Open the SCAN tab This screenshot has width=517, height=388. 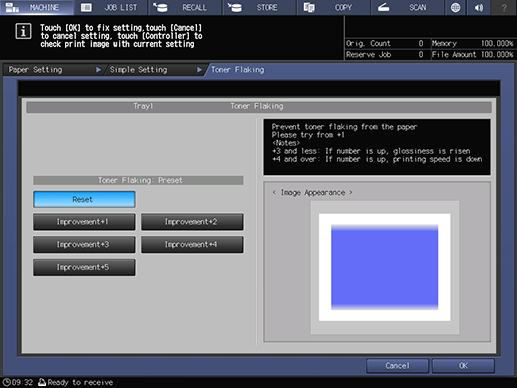407,7
